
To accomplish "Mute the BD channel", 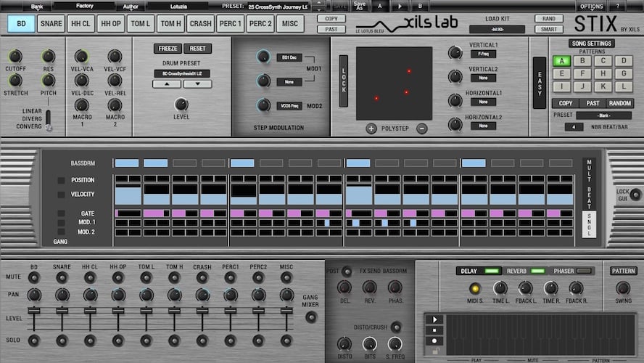I will pyautogui.click(x=33, y=277).
